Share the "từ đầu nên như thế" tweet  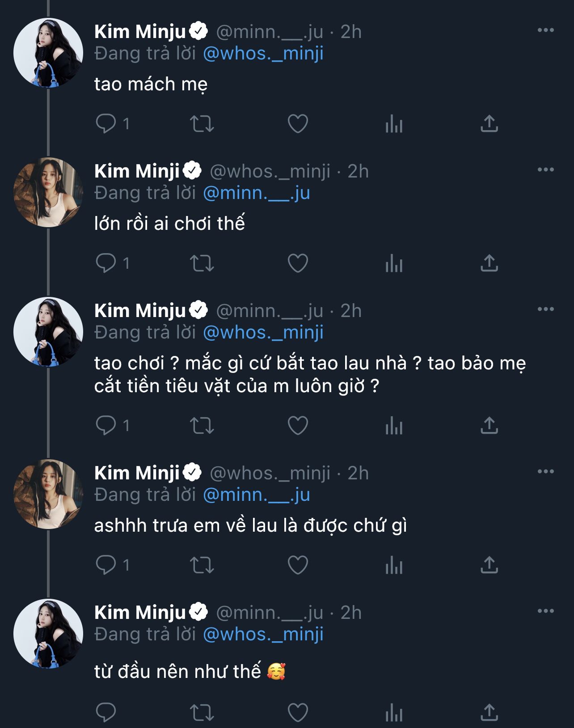(x=489, y=712)
